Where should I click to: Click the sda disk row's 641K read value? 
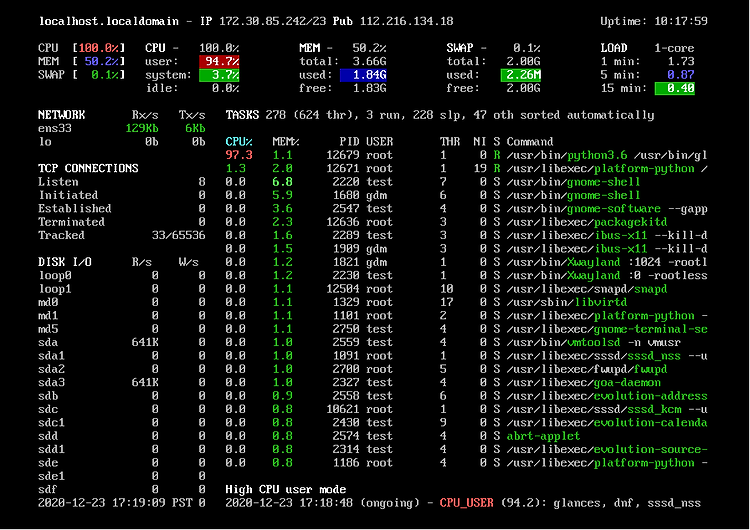(145, 342)
